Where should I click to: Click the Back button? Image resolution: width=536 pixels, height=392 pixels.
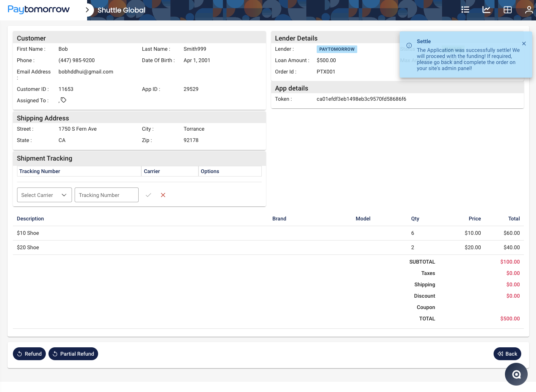click(507, 354)
